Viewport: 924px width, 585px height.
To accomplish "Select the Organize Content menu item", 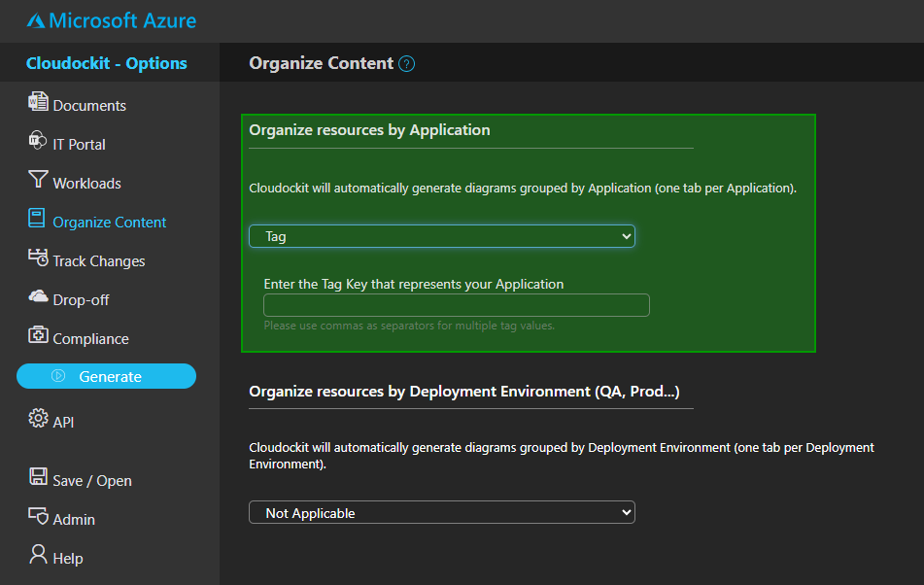I will click(110, 223).
